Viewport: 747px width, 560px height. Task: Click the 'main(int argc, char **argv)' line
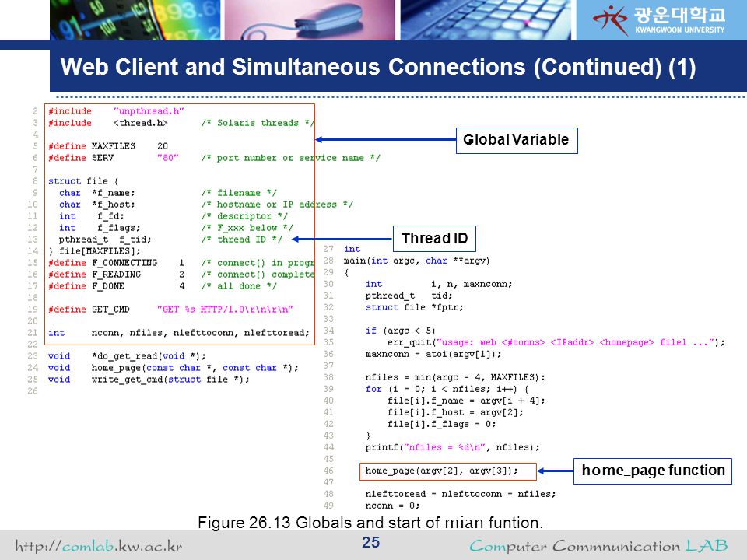point(417,261)
